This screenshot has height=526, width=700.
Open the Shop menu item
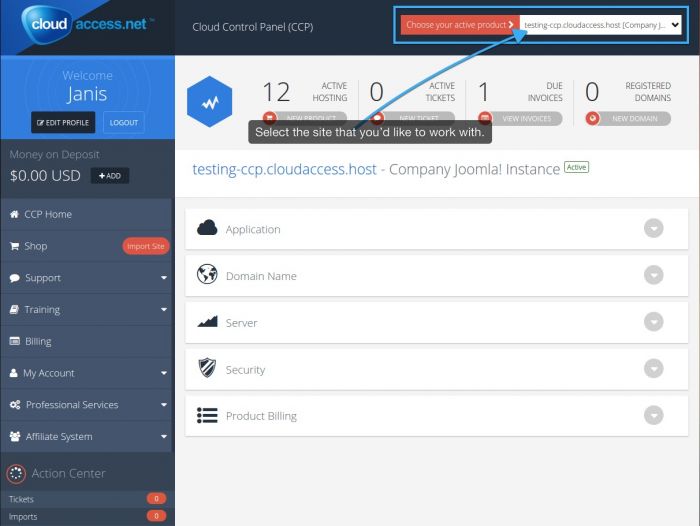pyautogui.click(x=87, y=246)
